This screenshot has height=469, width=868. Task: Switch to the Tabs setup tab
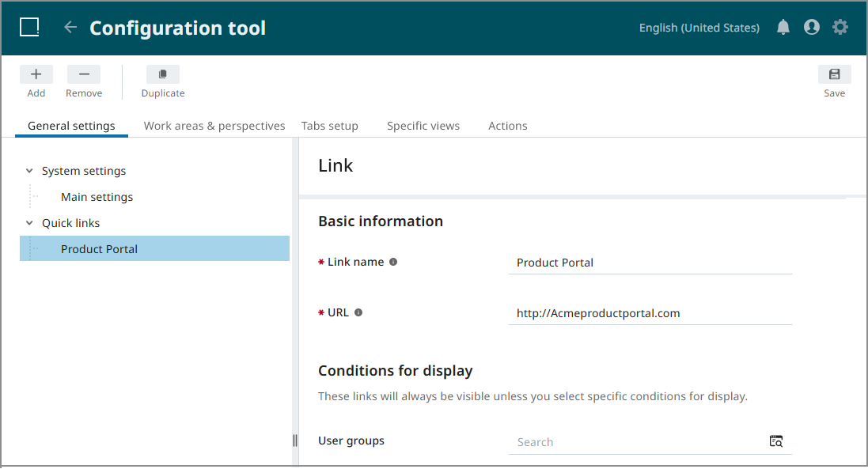click(329, 126)
